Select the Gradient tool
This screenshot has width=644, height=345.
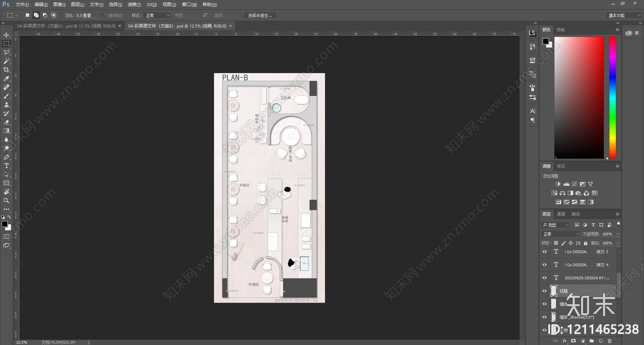pyautogui.click(x=6, y=131)
